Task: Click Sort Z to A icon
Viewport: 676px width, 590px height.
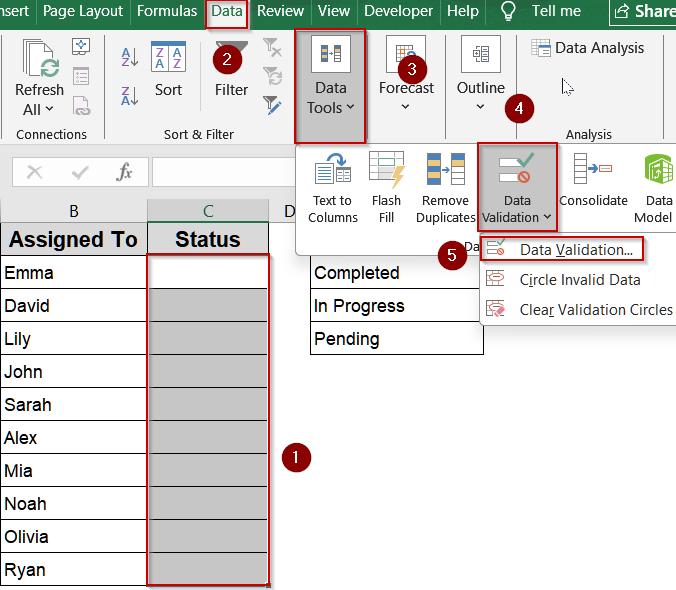Action: coord(129,96)
